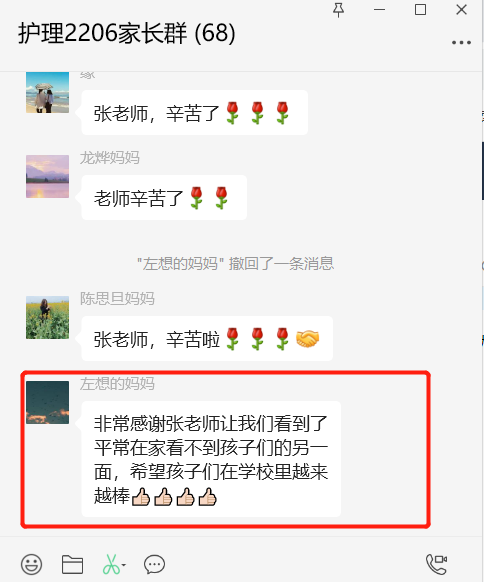Open chat info three-dots menu
Screen dimensions: 484x582
click(461, 43)
